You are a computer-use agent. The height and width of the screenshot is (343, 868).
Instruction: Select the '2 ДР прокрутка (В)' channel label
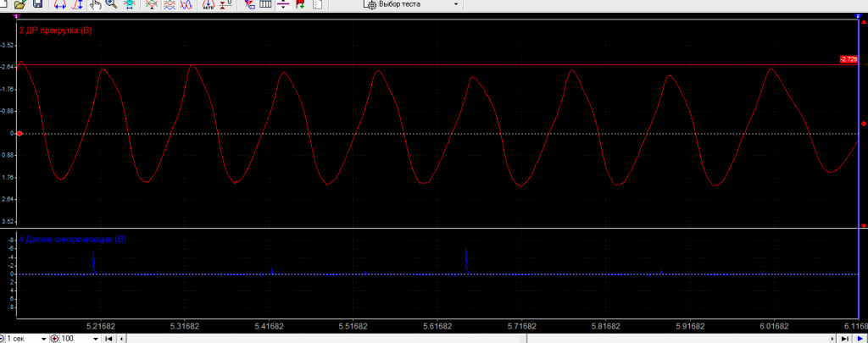[55, 30]
